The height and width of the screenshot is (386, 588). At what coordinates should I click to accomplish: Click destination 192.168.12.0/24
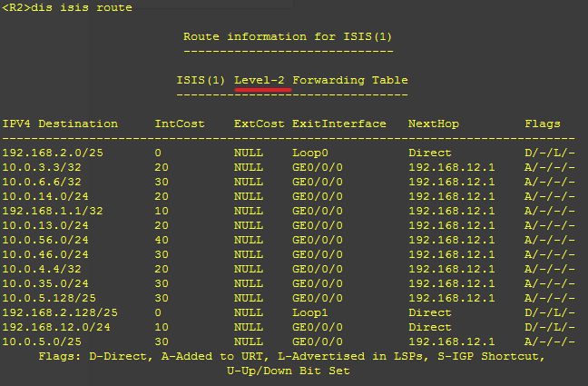click(56, 327)
